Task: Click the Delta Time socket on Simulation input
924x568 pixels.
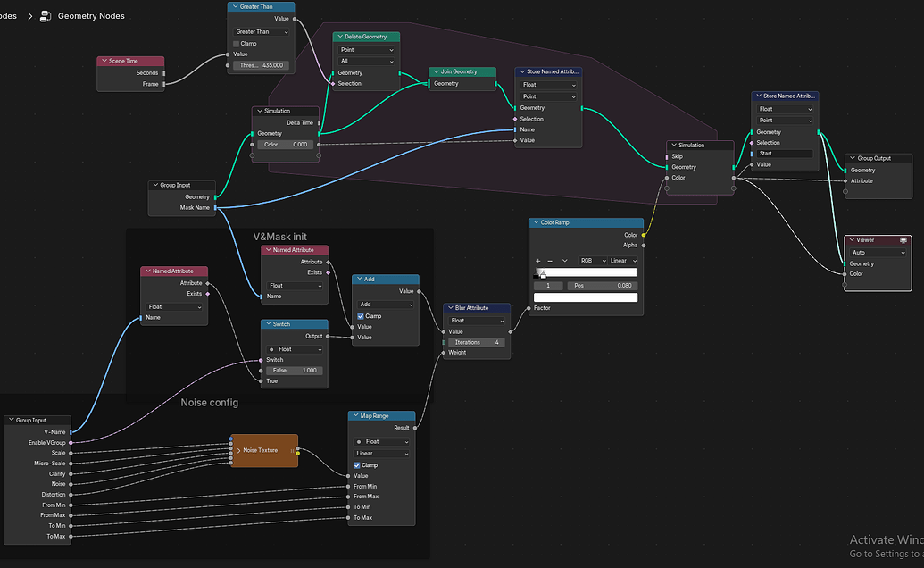Action: point(319,122)
